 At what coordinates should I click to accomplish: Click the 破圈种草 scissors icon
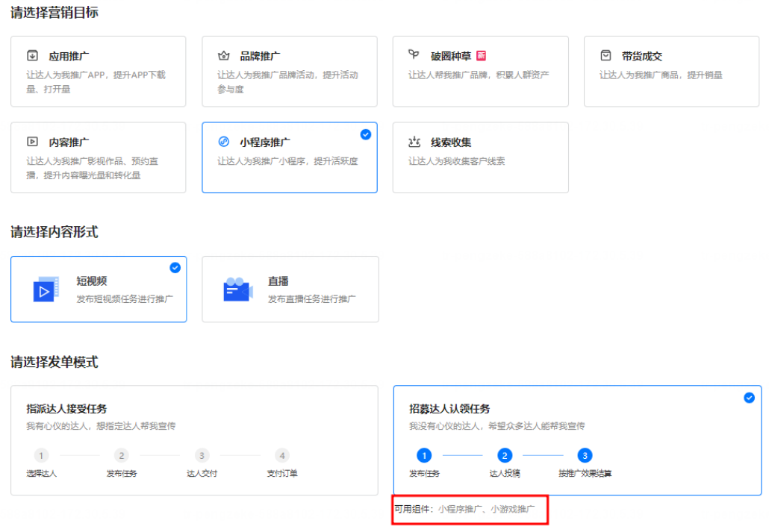tap(413, 54)
